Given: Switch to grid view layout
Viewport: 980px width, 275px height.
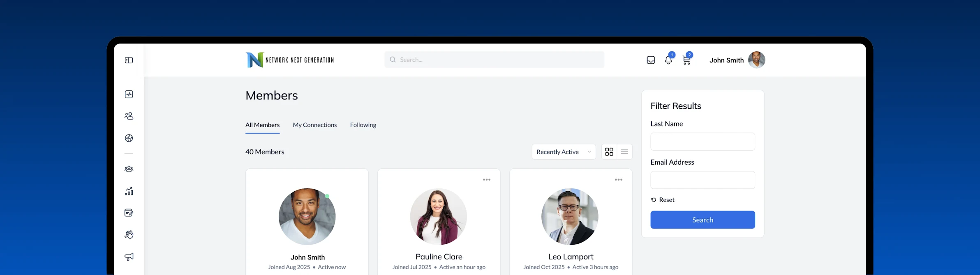Looking at the screenshot, I should click(609, 152).
